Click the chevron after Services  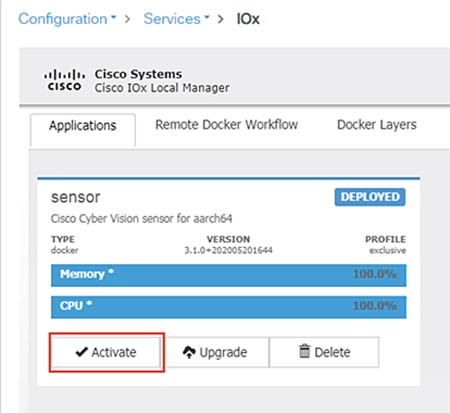pos(220,19)
